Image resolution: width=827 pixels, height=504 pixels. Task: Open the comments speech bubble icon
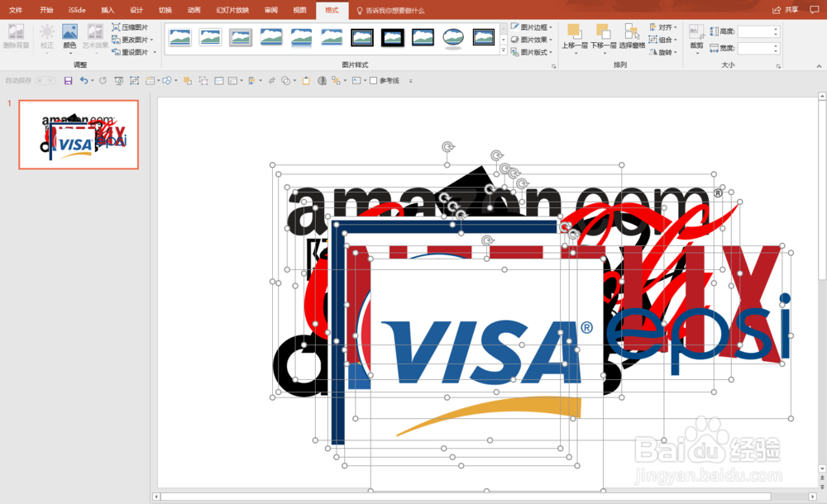pos(815,10)
